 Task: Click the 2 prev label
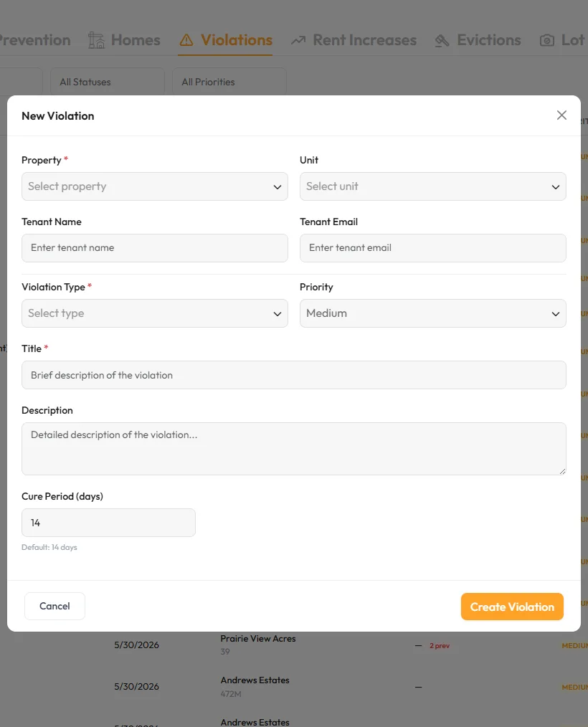point(439,645)
